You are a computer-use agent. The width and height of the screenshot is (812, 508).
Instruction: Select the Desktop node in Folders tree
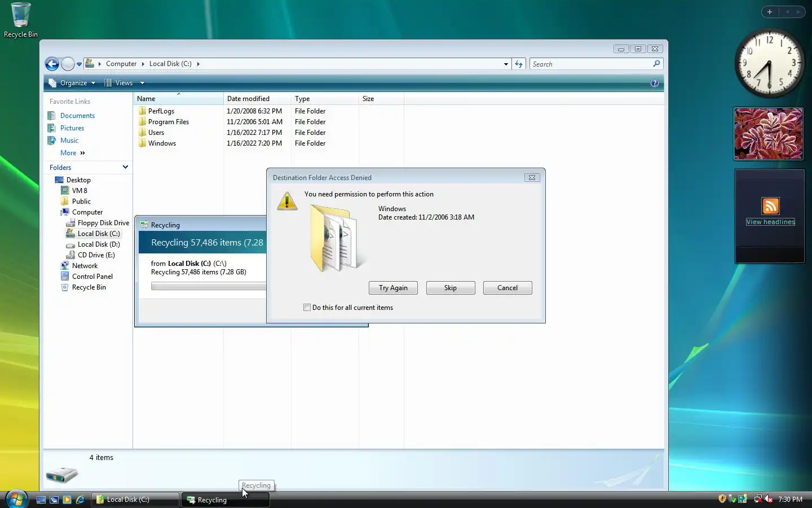[x=78, y=180]
